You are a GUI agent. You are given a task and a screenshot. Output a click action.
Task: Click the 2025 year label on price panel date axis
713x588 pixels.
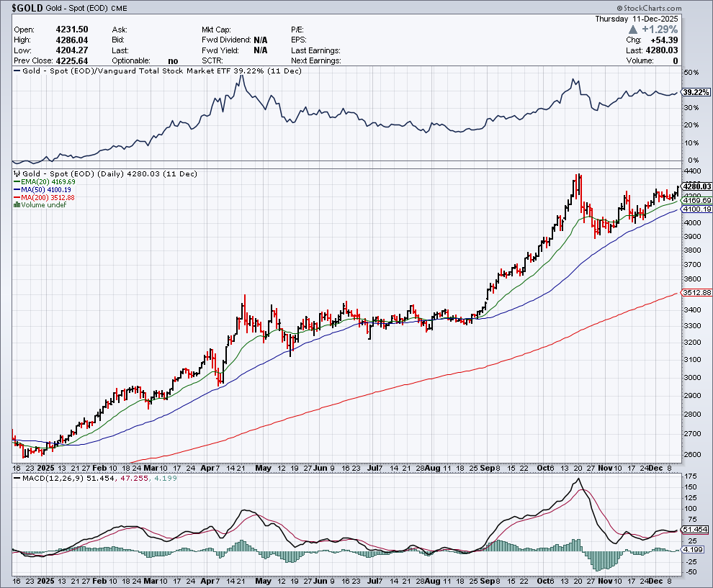point(45,468)
